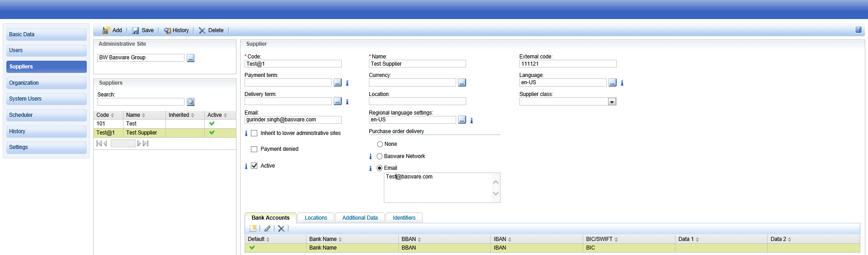Image resolution: width=868 pixels, height=255 pixels.
Task: Browse Administrative Site lookup button
Action: (x=191, y=58)
